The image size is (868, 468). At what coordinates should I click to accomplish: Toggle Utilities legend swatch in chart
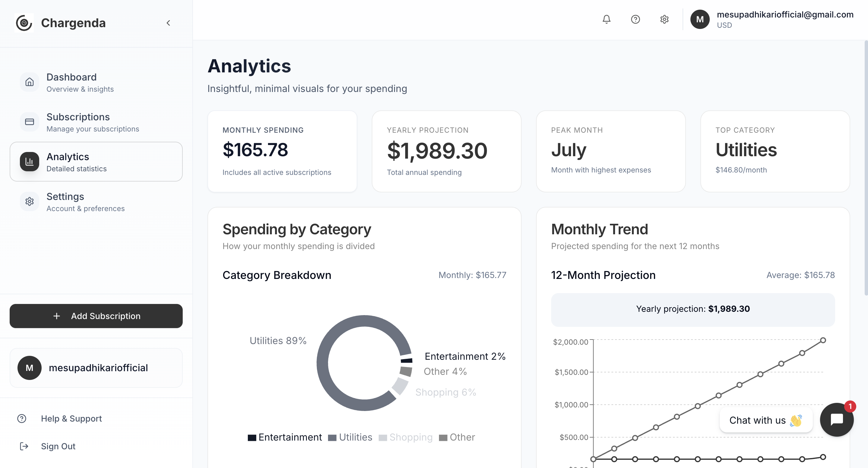click(332, 437)
